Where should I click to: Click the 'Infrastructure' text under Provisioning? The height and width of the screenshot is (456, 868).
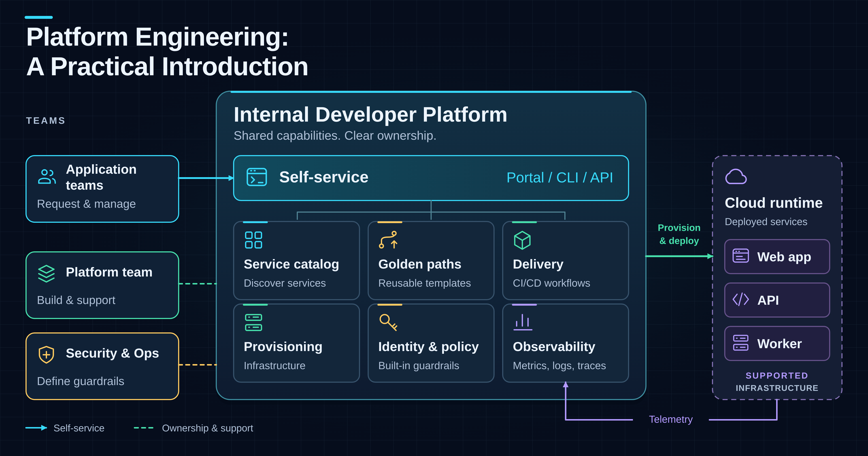274,366
